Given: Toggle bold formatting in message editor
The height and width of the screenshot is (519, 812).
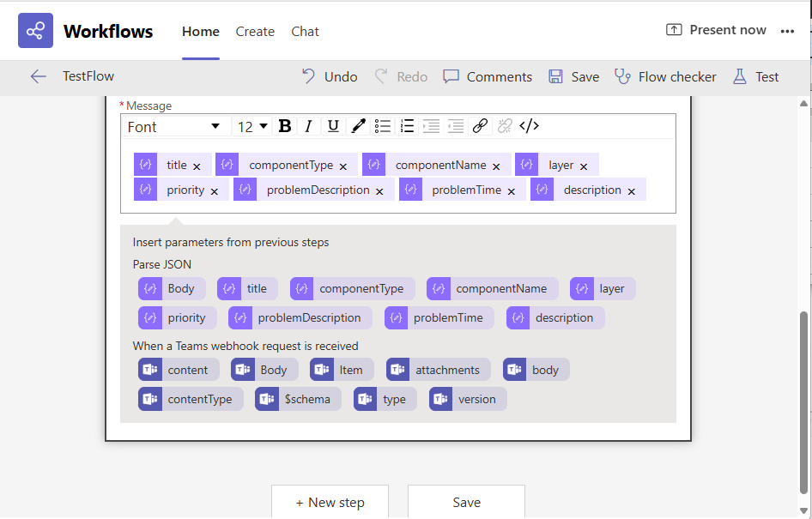Looking at the screenshot, I should (285, 126).
